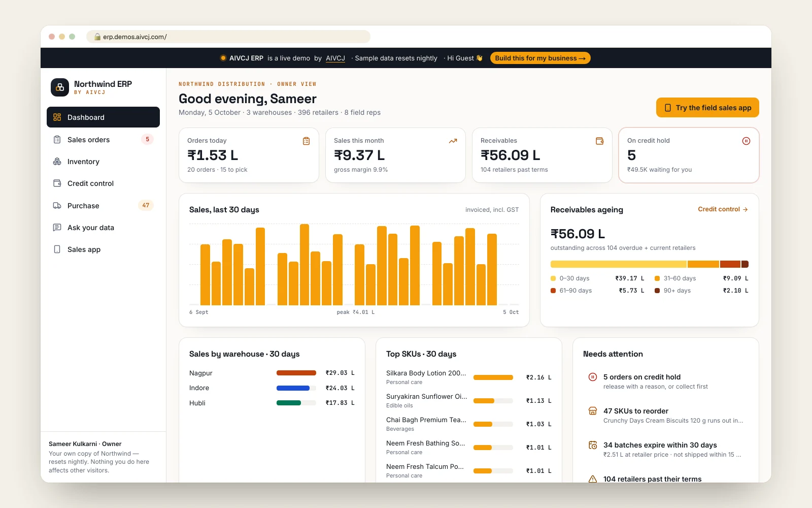This screenshot has height=508, width=812.
Task: Click the clipboard icon on Orders today card
Action: tap(306, 141)
